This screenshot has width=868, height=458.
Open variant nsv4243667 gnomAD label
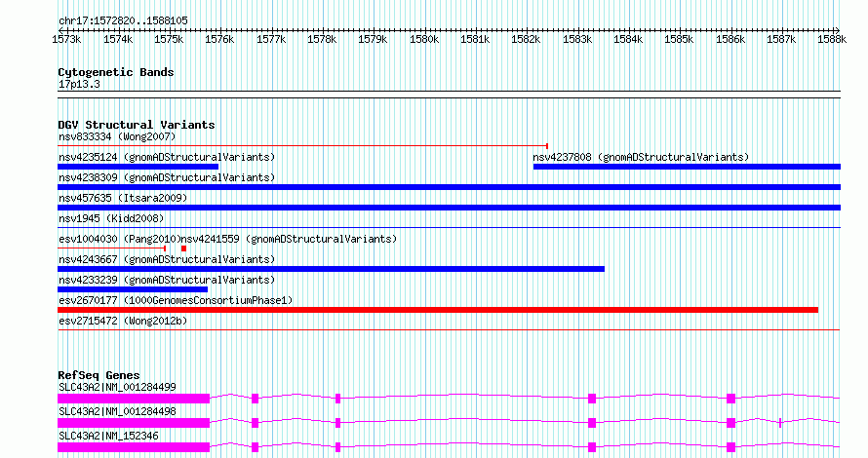(167, 259)
